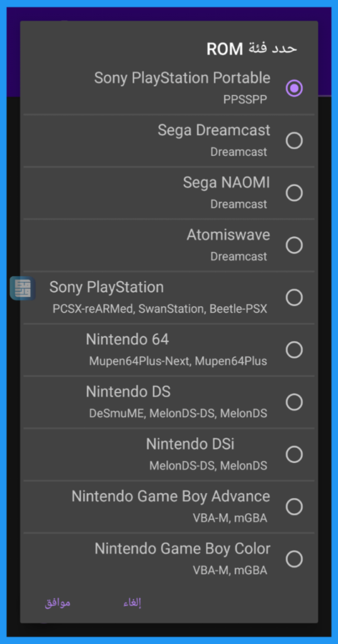The height and width of the screenshot is (644, 338).
Task: Tap the Atomiswave list item text
Action: (x=228, y=235)
